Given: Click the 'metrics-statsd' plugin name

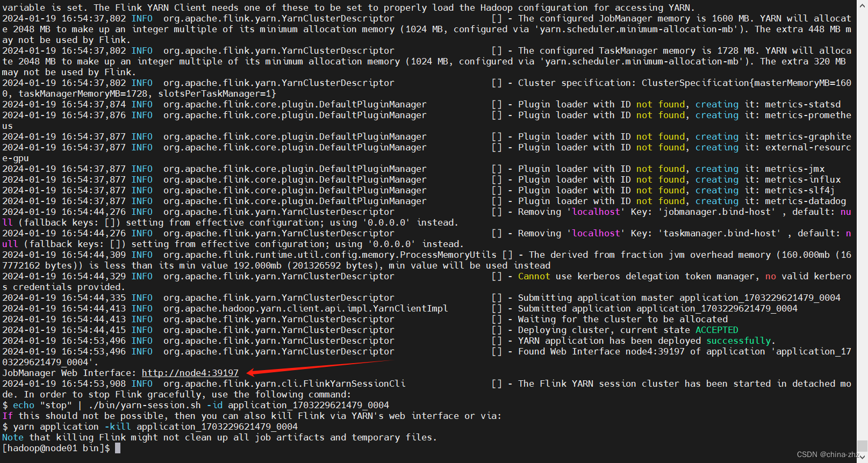Looking at the screenshot, I should click(x=803, y=104).
